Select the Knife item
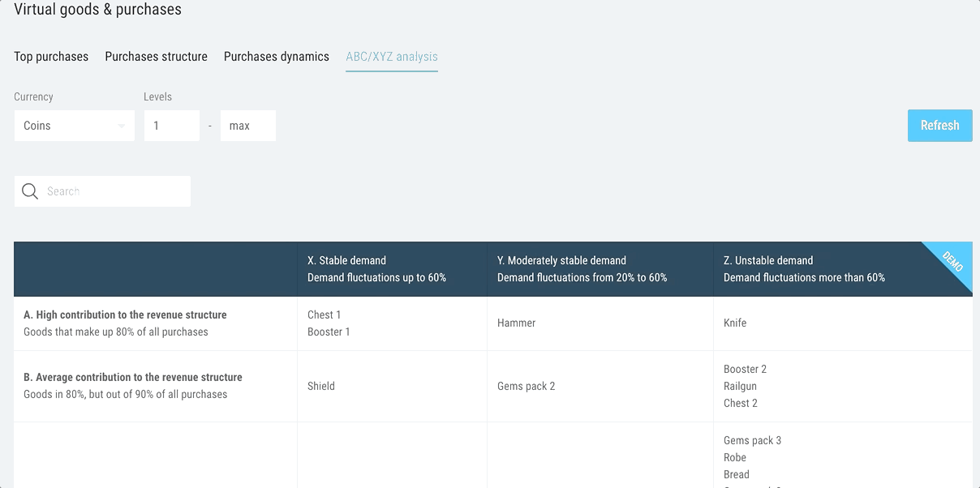Screen dimensions: 980x488 point(735,323)
